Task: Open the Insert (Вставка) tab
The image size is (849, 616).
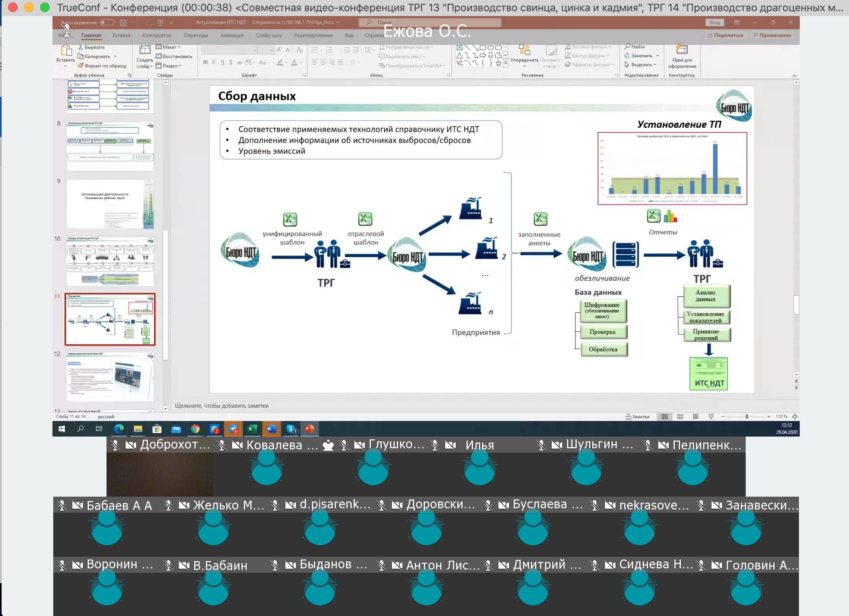Action: pyautogui.click(x=121, y=35)
